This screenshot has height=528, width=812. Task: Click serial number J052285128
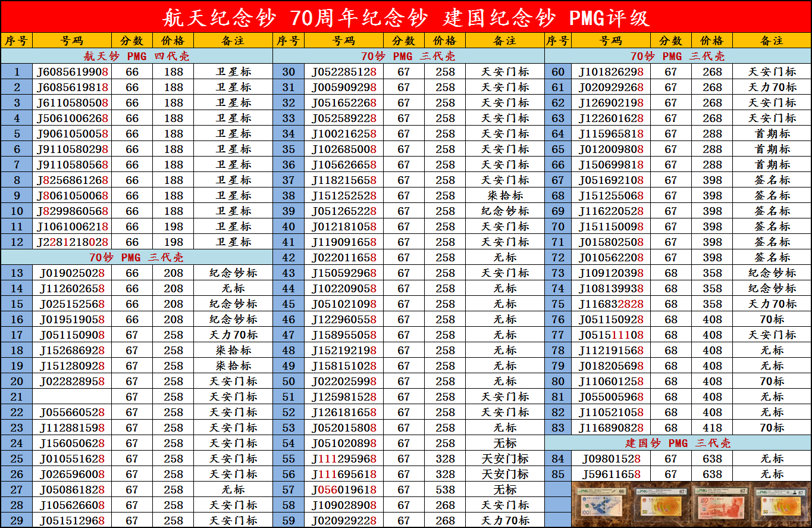click(x=344, y=71)
